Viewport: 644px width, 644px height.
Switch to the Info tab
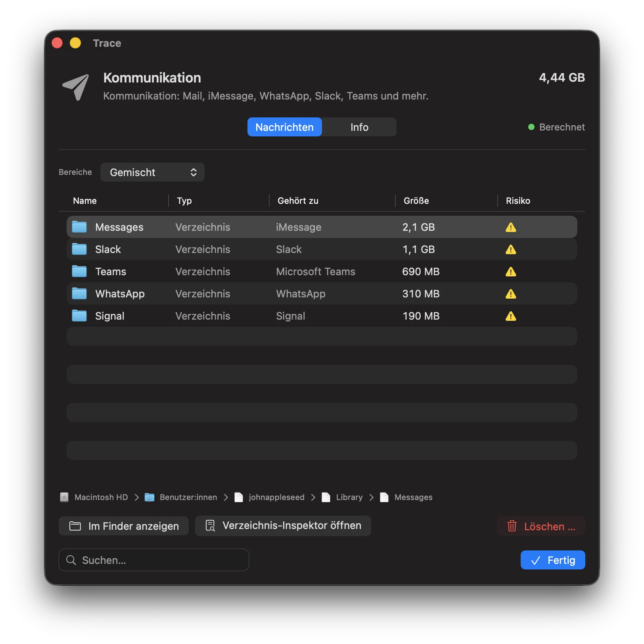pyautogui.click(x=359, y=127)
